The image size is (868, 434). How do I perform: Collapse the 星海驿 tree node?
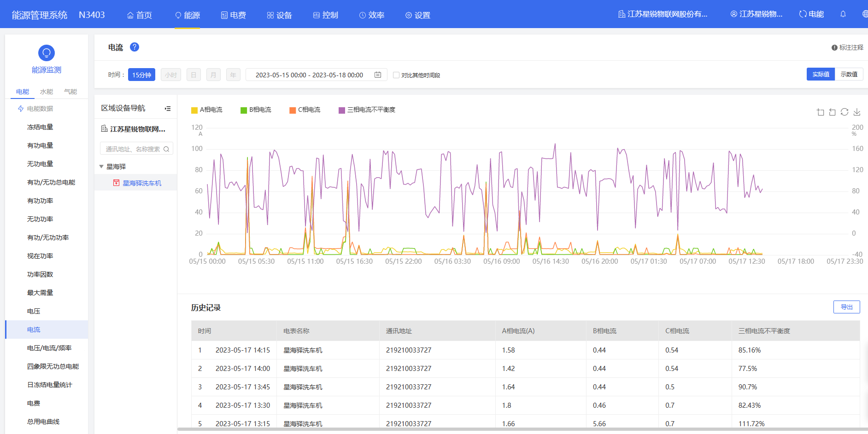click(101, 167)
